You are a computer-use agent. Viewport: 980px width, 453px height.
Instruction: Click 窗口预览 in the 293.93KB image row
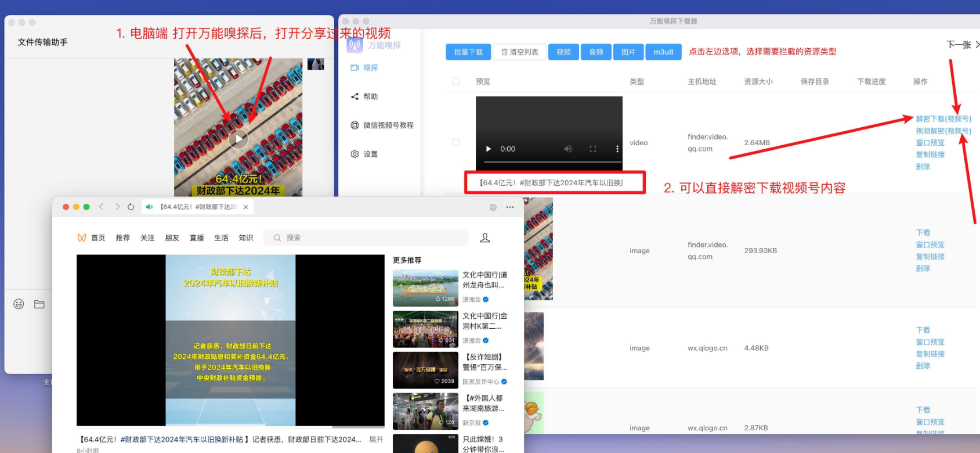[930, 245]
